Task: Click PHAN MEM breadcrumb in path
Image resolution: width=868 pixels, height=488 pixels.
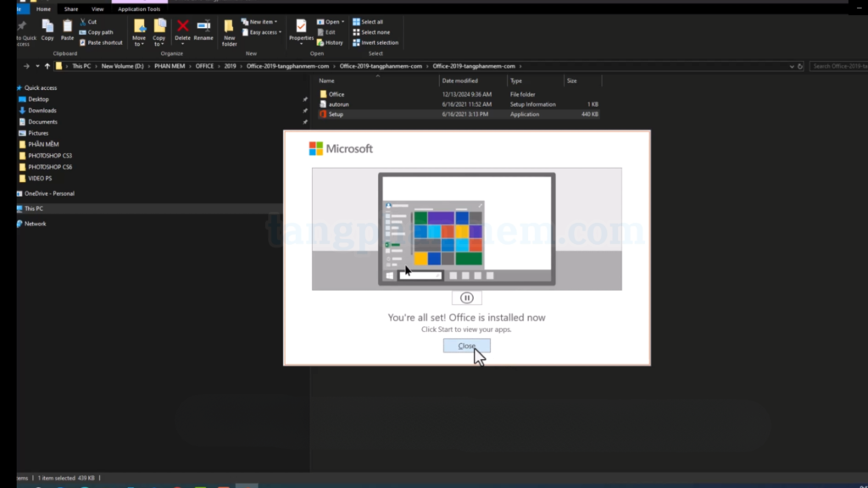Action: (x=170, y=66)
